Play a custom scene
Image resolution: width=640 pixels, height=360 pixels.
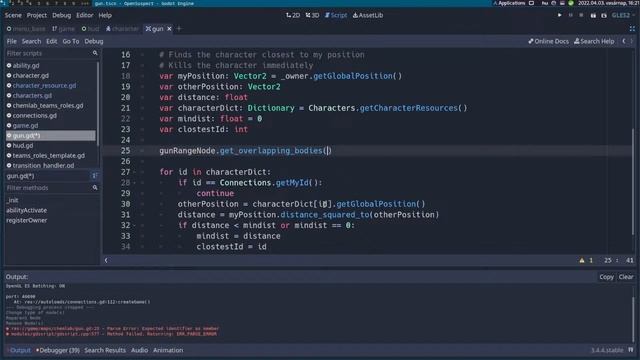pyautogui.click(x=604, y=15)
